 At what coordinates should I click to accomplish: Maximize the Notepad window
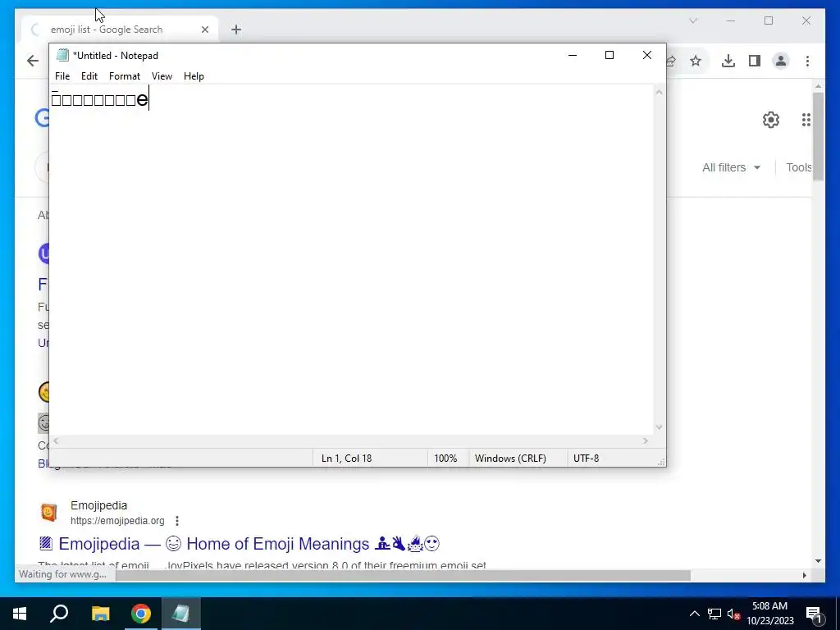click(609, 55)
